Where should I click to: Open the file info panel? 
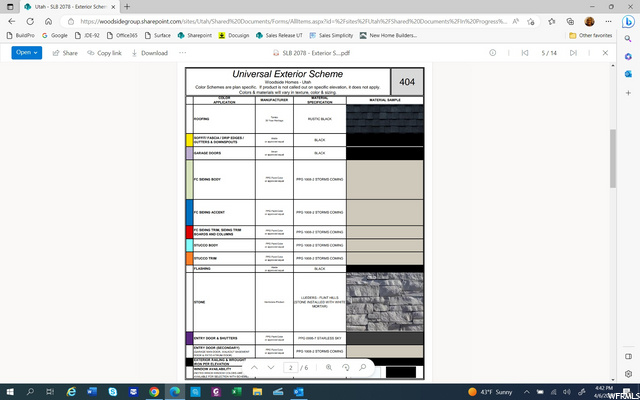[x=492, y=53]
